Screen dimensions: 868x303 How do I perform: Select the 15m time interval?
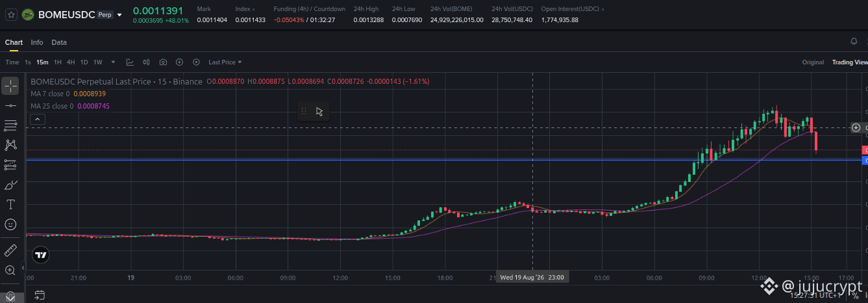click(42, 62)
